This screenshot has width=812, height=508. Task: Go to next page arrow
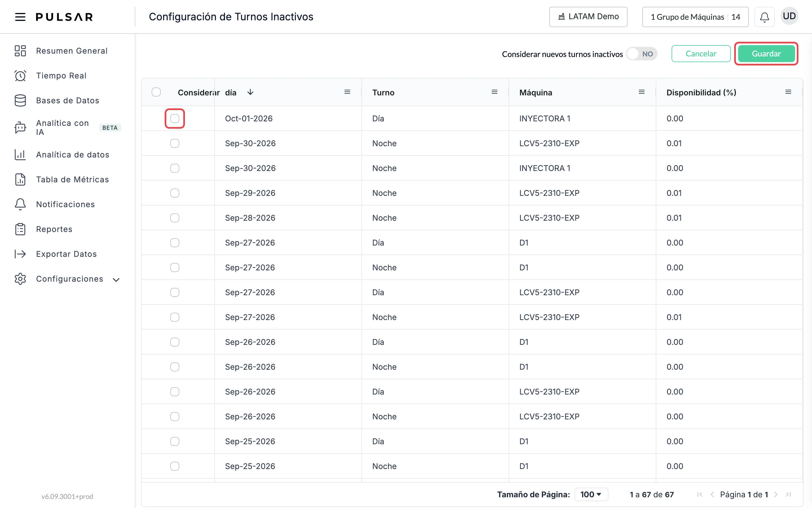[x=776, y=494]
